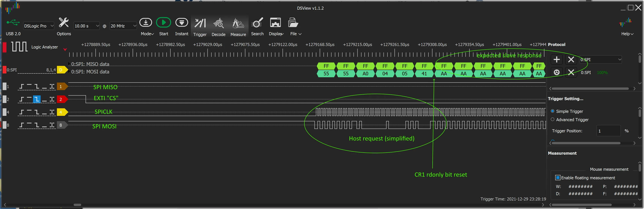Click the Logic Analyzer waveform icon
The image size is (644, 209).
(x=19, y=47)
